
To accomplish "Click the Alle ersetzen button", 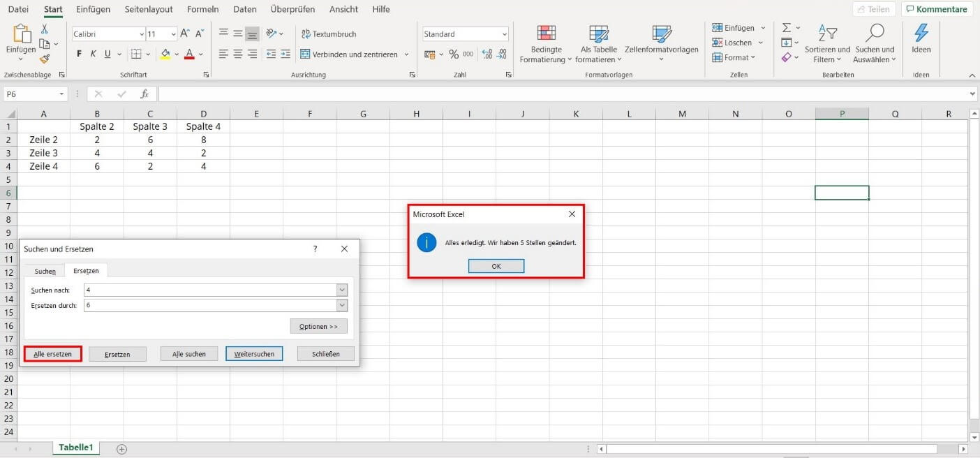I will tap(52, 354).
